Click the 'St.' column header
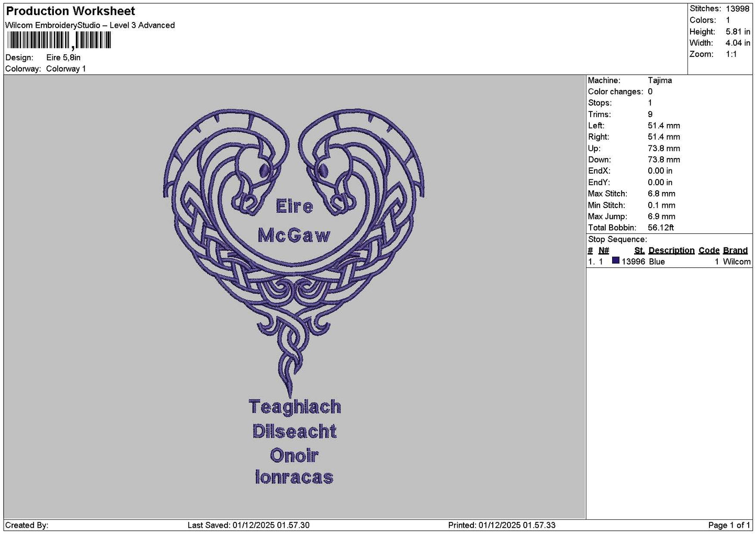This screenshot has width=756, height=534. [x=639, y=251]
